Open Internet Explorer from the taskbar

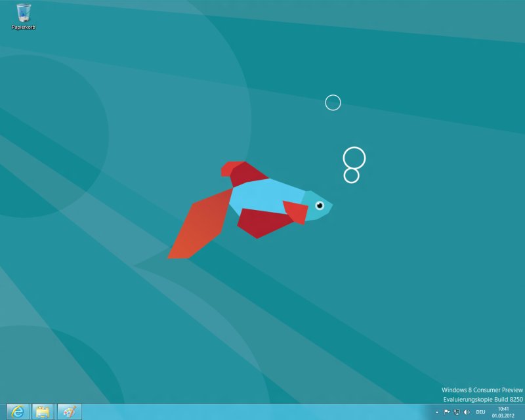point(18,411)
